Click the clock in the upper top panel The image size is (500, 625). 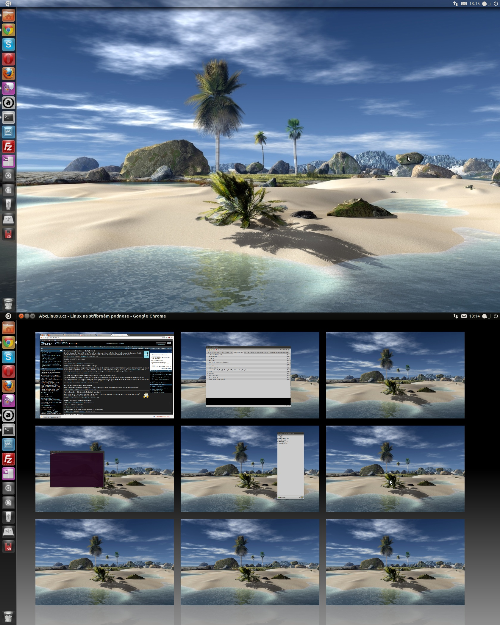coord(474,3)
